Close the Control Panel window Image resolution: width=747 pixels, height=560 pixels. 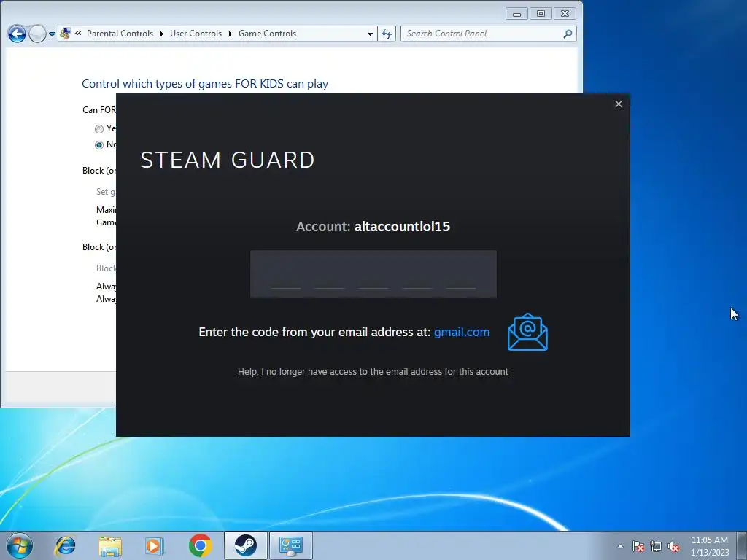565,14
